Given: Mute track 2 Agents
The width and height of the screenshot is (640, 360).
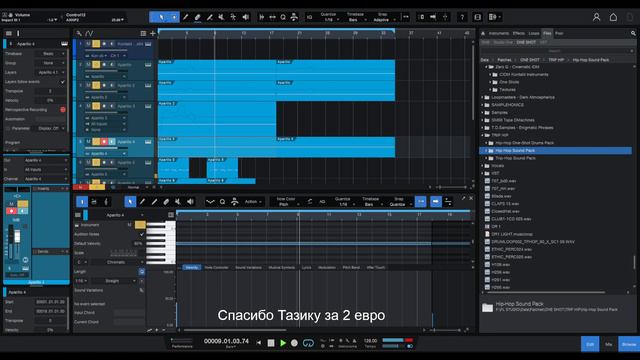Looking at the screenshot, I should click(x=88, y=64).
